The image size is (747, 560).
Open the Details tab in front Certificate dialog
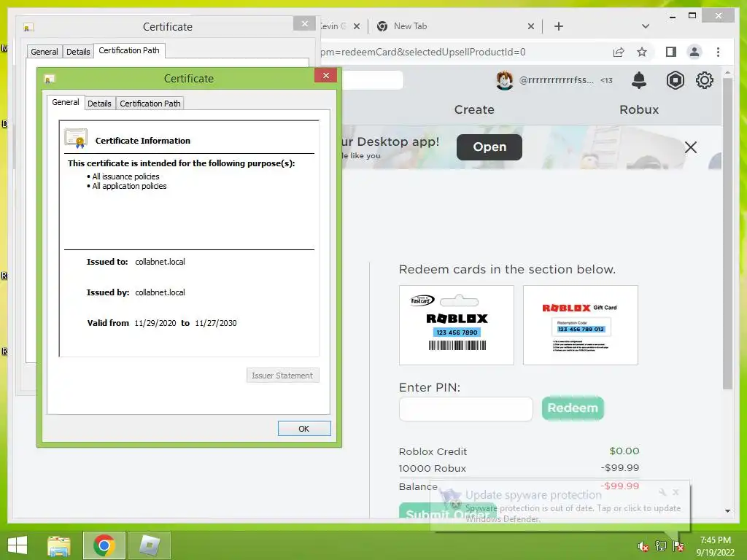pos(99,104)
